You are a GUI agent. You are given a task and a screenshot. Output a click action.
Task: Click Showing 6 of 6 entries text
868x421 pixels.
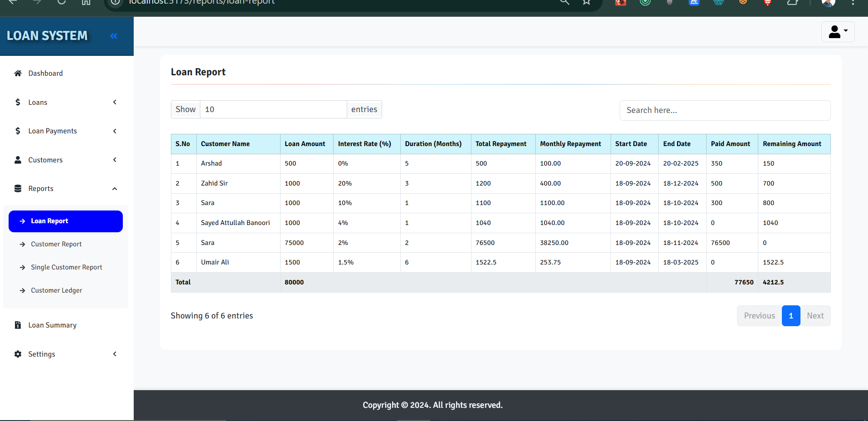click(212, 316)
